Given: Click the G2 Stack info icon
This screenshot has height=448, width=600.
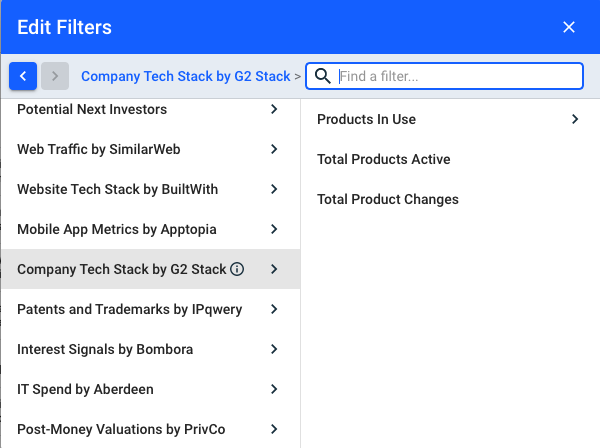Looking at the screenshot, I should 237,269.
